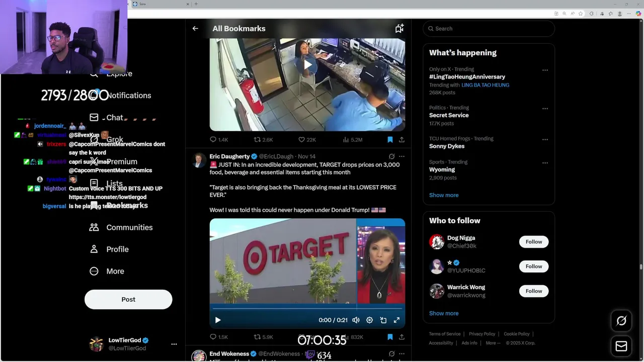Open view analytics showing 5.2M
This screenshot has height=362, width=644.
352,140
